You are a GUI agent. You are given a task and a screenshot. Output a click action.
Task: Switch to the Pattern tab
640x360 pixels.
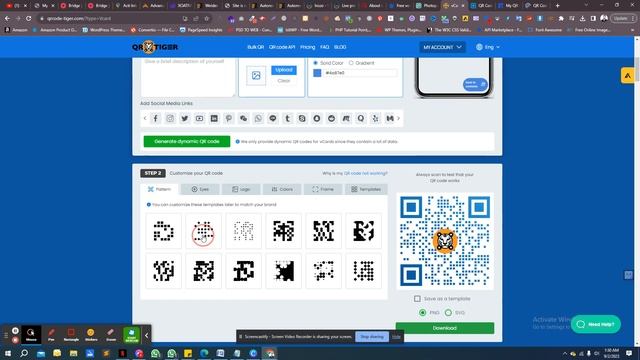pos(160,189)
